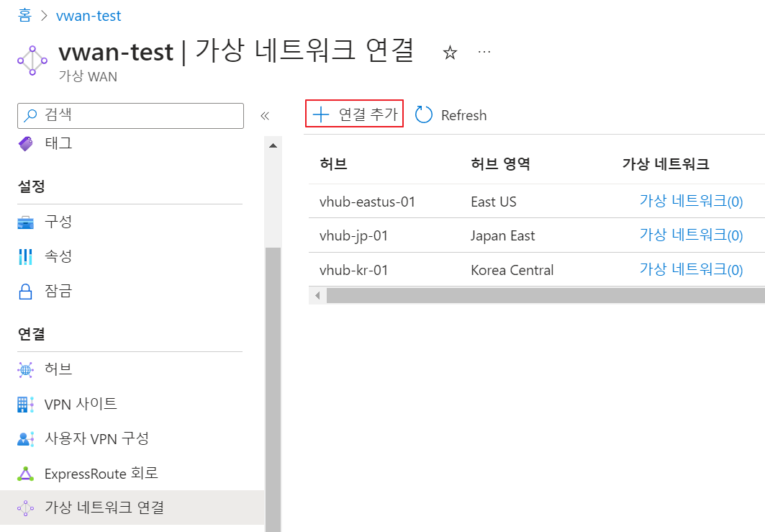Viewport: 765px width, 532px height.
Task: Click the ExpressRoute 회로 triangle icon
Action: coord(25,474)
